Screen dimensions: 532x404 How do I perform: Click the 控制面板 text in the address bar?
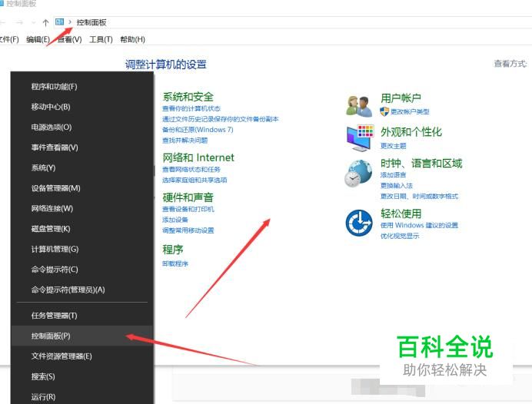[91, 22]
